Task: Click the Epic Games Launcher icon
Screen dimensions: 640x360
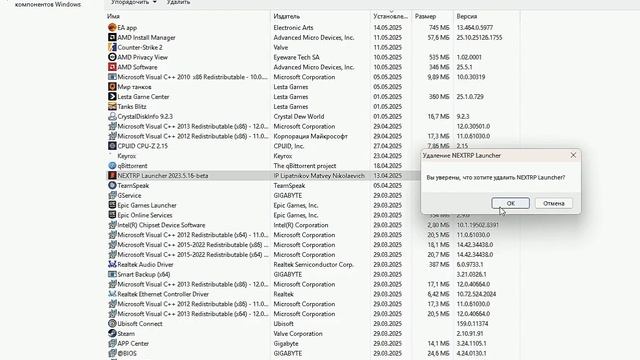Action: (112, 205)
